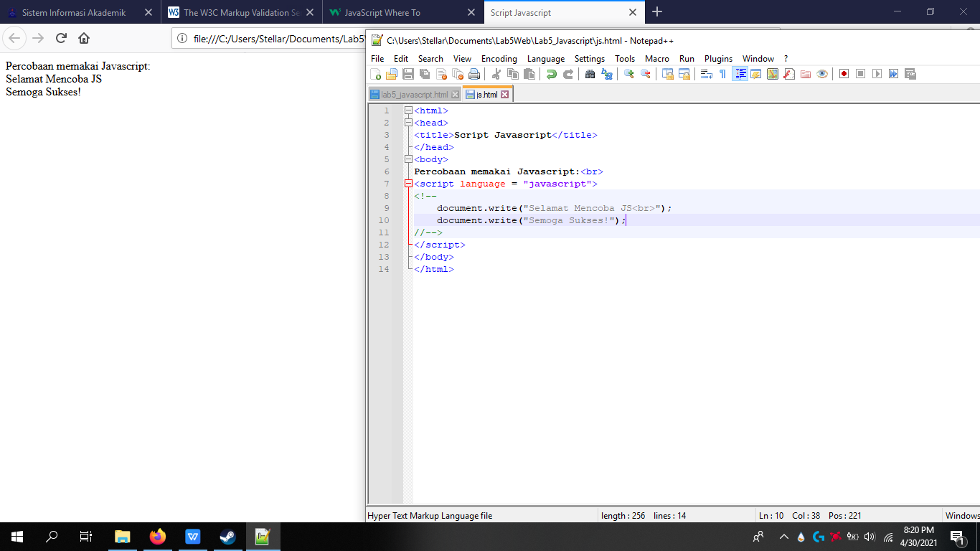The width and height of the screenshot is (980, 551).
Task: Click the browser Home button
Action: [x=84, y=38]
